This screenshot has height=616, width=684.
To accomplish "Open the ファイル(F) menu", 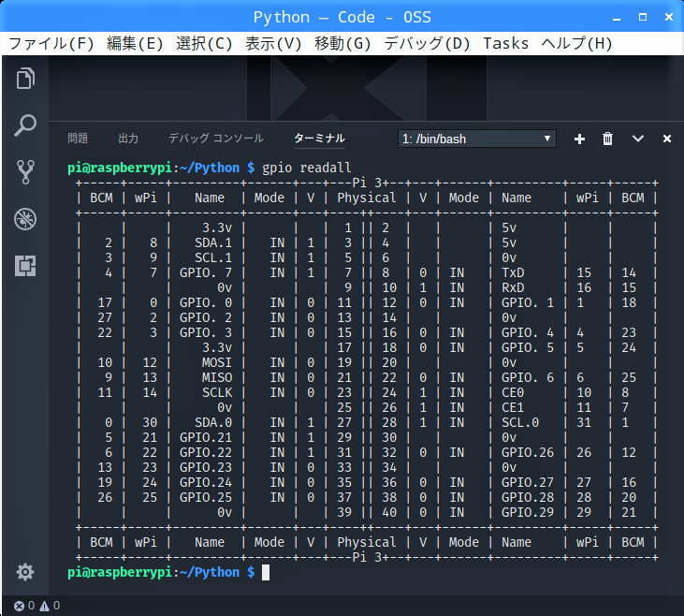I will click(x=51, y=43).
